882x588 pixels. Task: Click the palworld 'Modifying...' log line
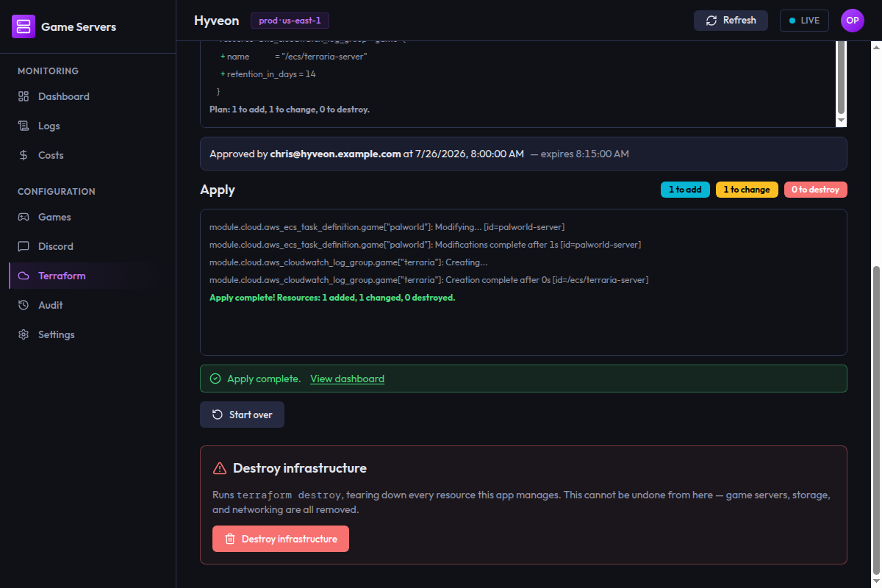tap(387, 227)
